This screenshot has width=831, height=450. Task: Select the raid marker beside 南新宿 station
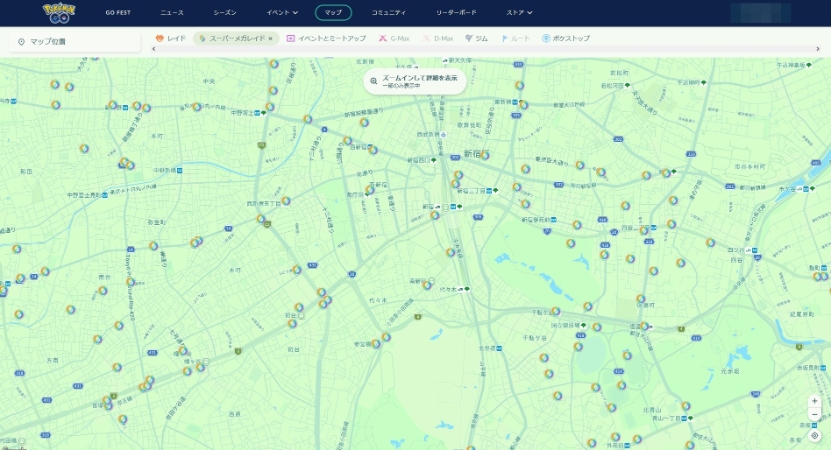coord(427,286)
